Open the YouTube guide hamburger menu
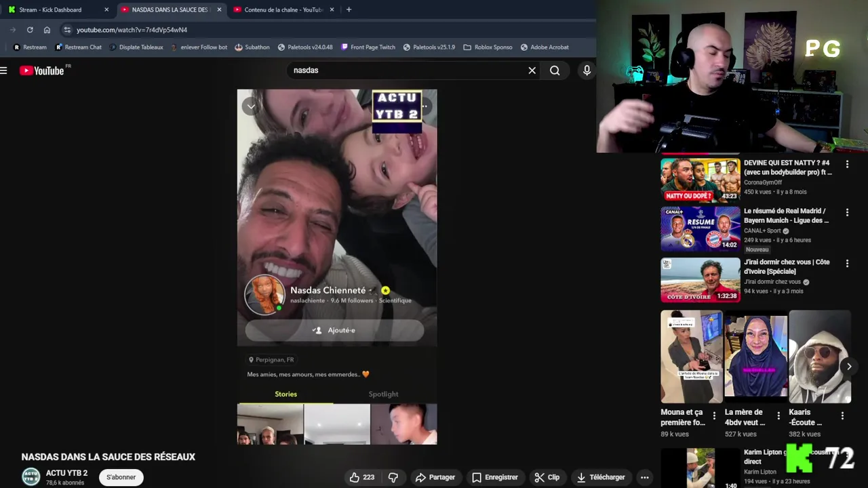The width and height of the screenshot is (868, 488). click(4, 70)
